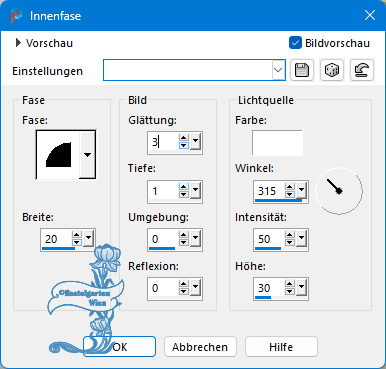Decrease Intensität with down arrow

click(x=290, y=243)
